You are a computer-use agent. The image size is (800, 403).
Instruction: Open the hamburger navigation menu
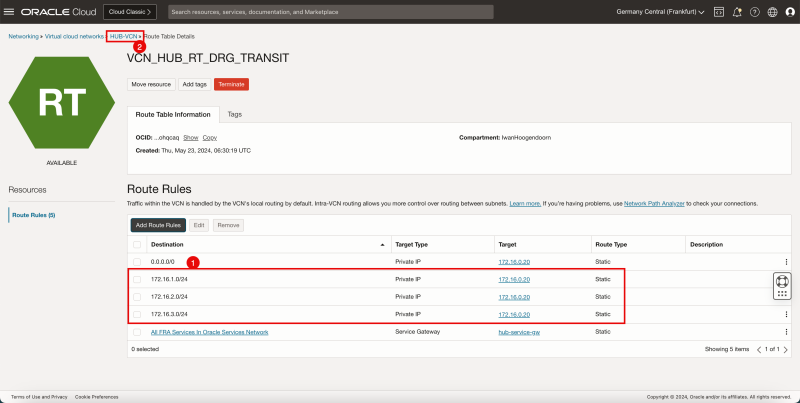point(11,12)
